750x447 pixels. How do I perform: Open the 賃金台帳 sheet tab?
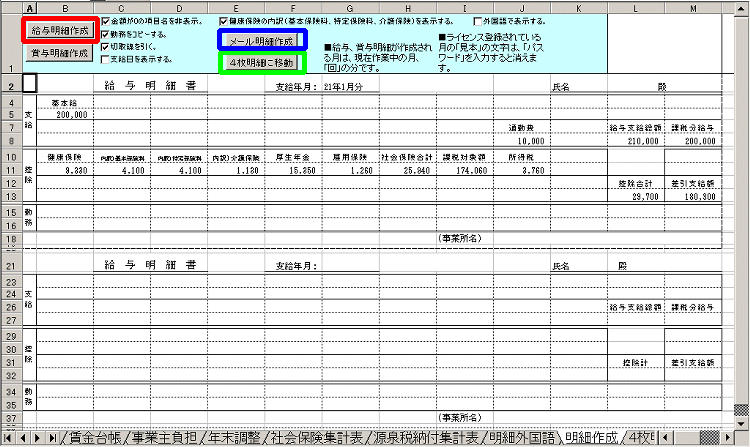click(x=94, y=438)
